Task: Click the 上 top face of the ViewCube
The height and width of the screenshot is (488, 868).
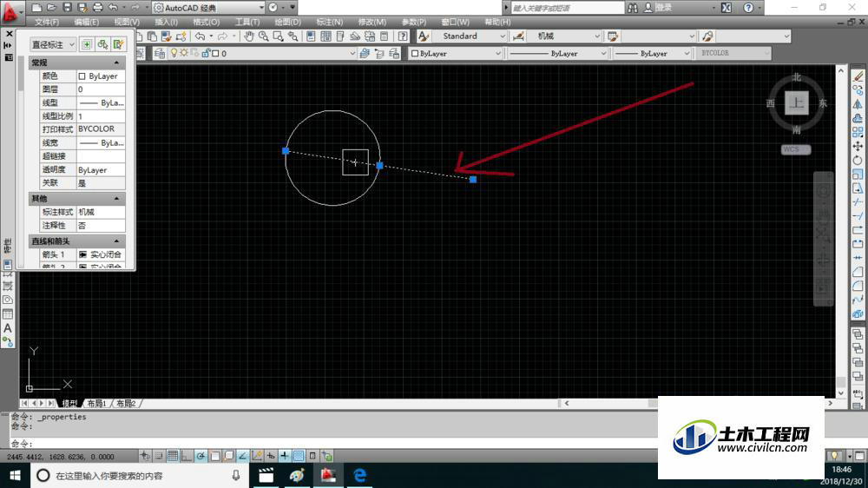Action: click(x=797, y=103)
